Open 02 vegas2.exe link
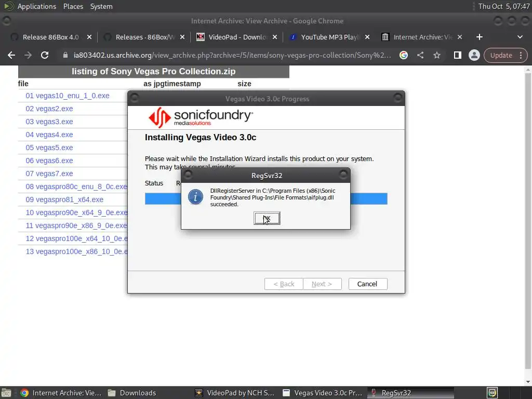 click(49, 109)
